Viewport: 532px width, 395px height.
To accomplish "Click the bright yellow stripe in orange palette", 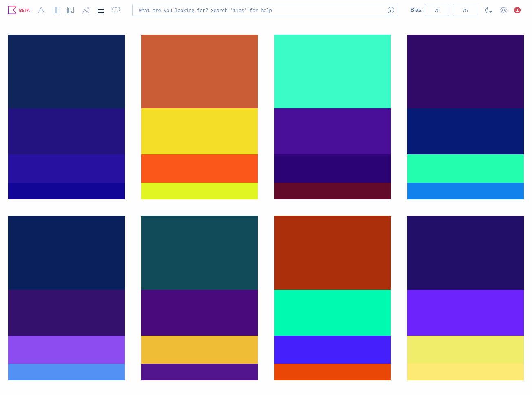I will tap(199, 131).
